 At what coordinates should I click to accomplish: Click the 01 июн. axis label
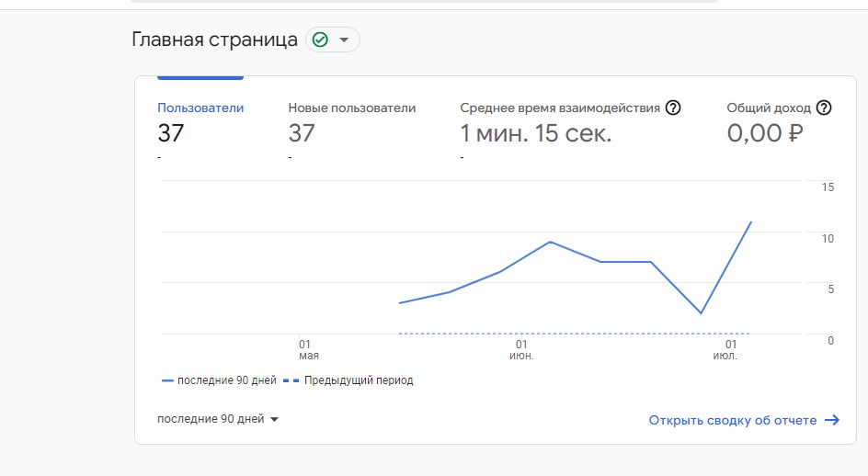[521, 350]
